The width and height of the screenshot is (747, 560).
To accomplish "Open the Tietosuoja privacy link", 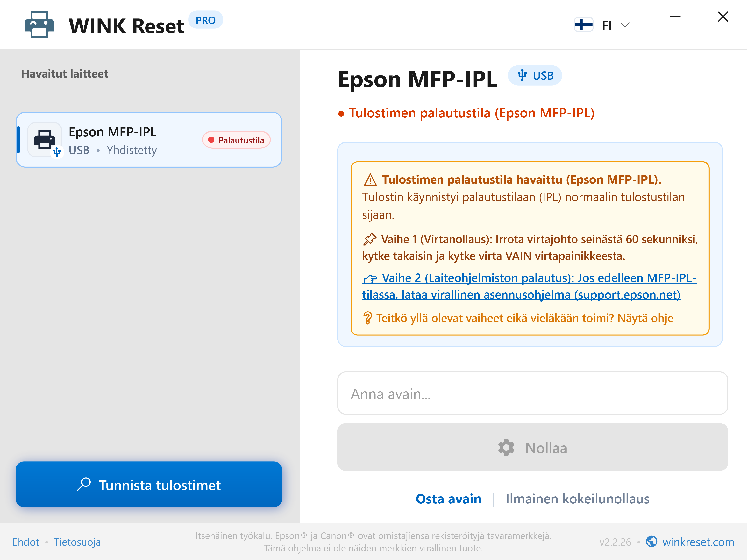I will click(x=77, y=542).
